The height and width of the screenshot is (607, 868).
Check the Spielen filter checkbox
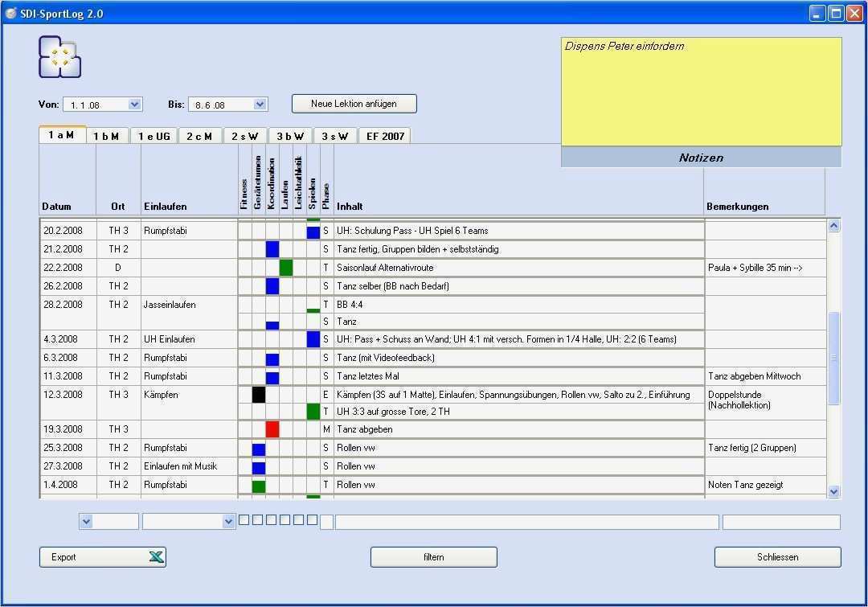pos(312,520)
